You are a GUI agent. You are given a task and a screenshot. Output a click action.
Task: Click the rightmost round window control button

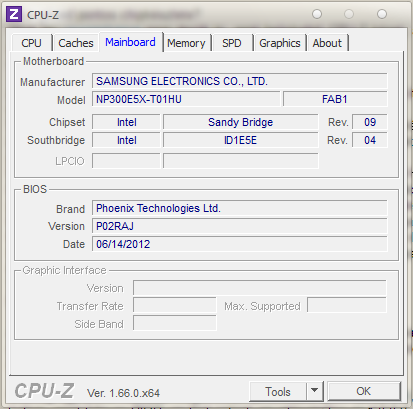(x=382, y=14)
